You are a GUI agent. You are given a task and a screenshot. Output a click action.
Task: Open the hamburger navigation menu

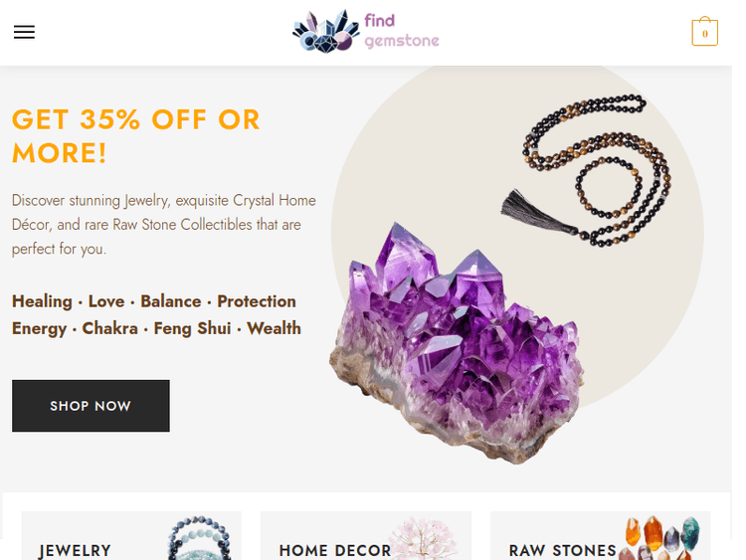click(24, 32)
